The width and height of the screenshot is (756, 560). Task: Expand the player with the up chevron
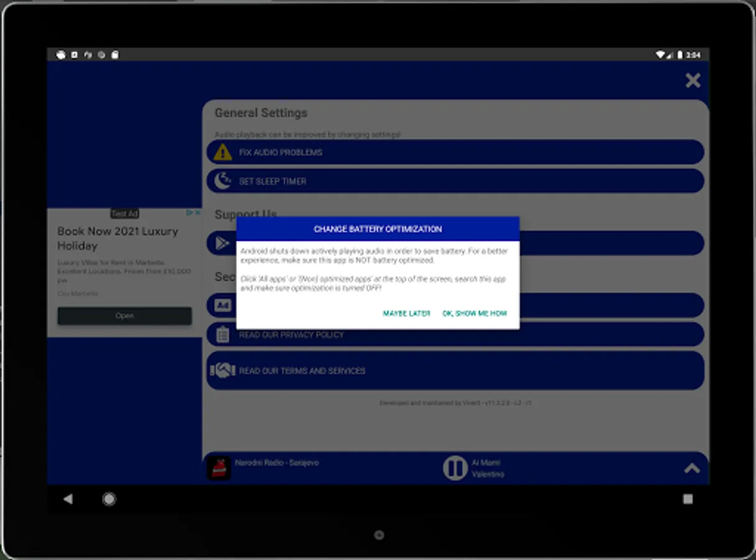(692, 469)
